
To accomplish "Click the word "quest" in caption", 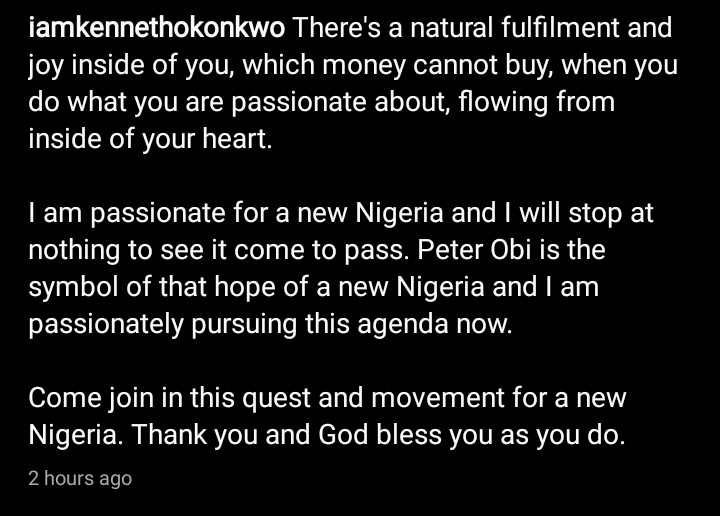I will click(276, 398).
